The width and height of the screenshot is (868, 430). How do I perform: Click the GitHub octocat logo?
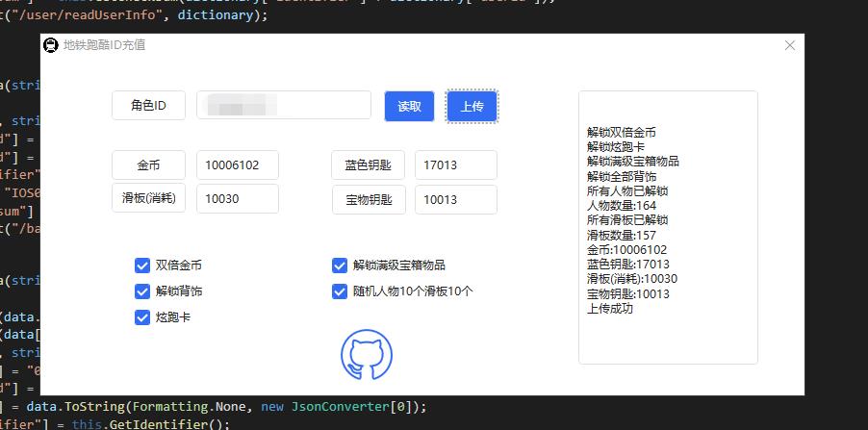coord(367,354)
